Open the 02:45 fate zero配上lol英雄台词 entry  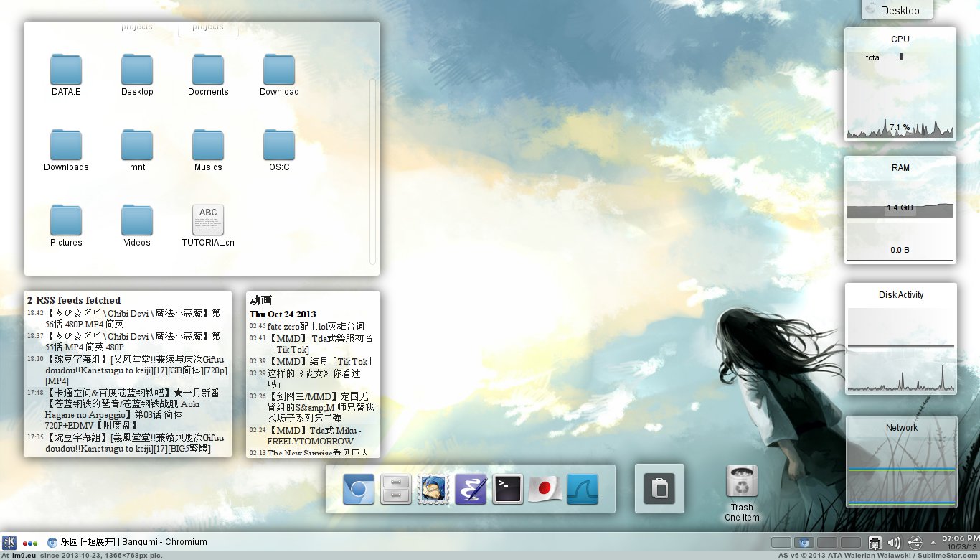[307, 326]
